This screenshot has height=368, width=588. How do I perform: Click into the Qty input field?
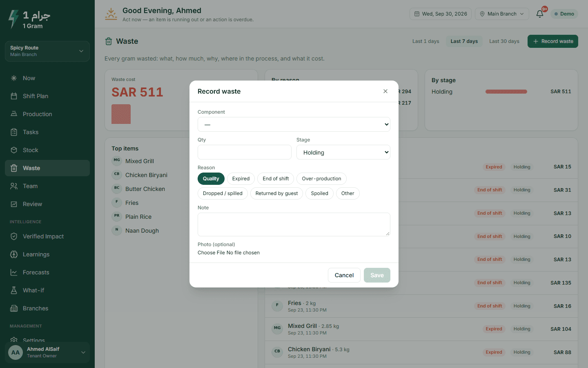[245, 152]
